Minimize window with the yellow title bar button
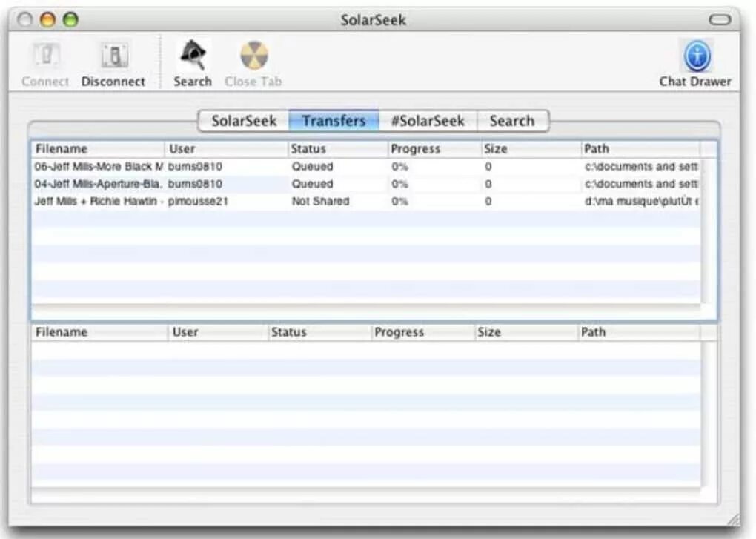Viewport: 756px width, 539px height. click(47, 20)
